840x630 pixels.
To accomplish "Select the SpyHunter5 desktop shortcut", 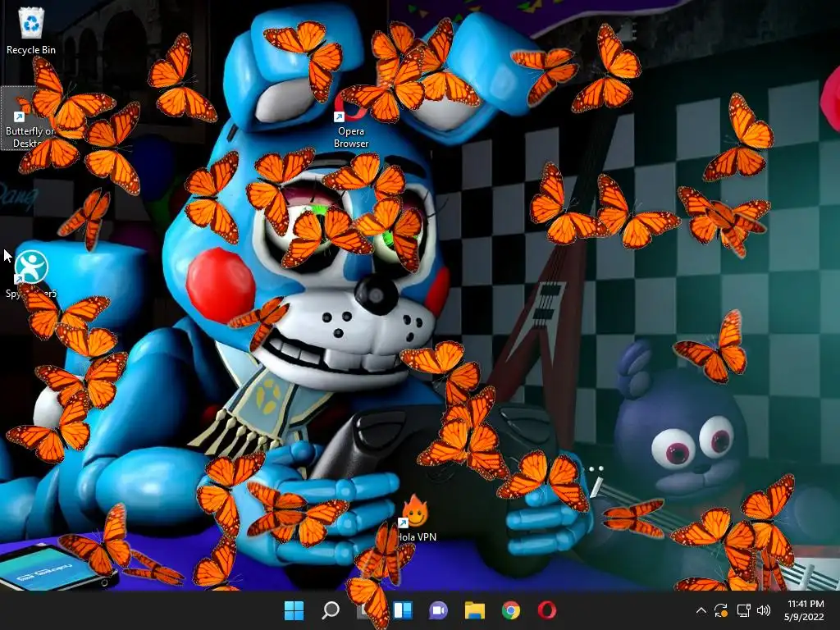I will click(x=31, y=274).
